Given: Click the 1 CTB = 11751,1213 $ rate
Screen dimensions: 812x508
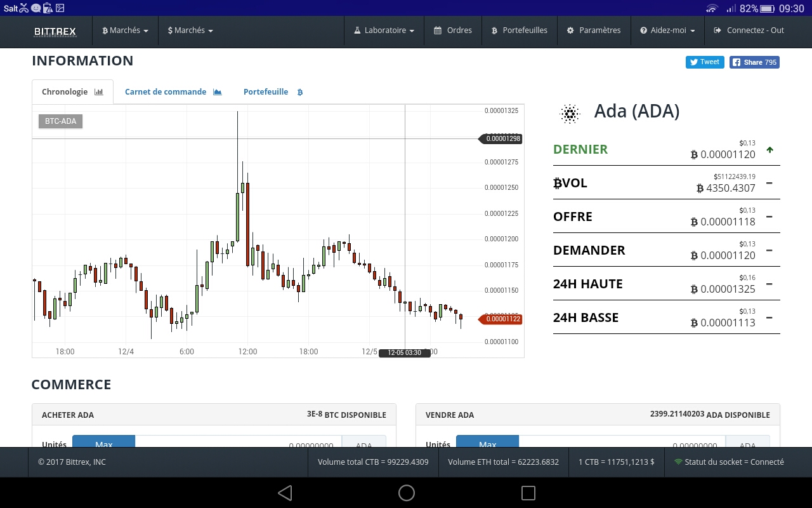Looking at the screenshot, I should [x=617, y=462].
